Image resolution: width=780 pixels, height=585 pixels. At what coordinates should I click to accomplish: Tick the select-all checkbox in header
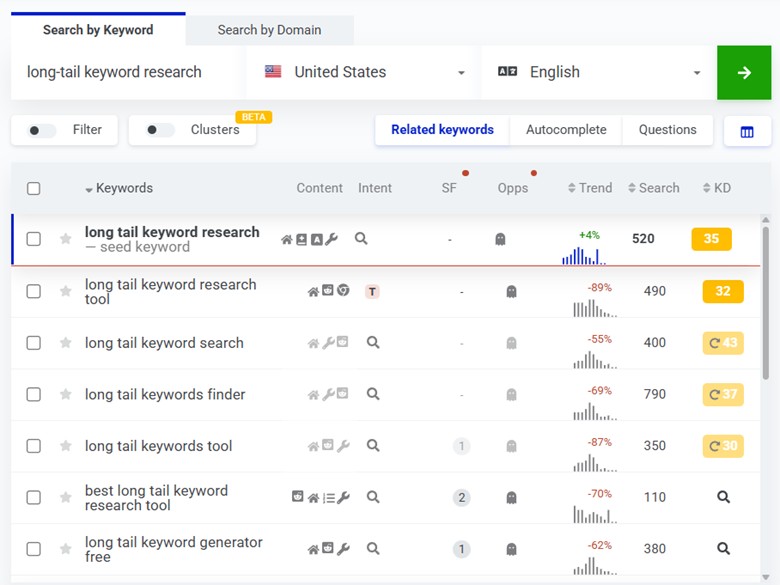tap(33, 189)
